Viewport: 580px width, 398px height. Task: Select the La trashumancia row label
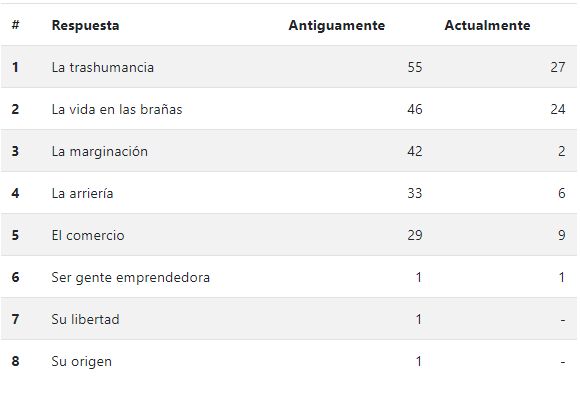102,67
